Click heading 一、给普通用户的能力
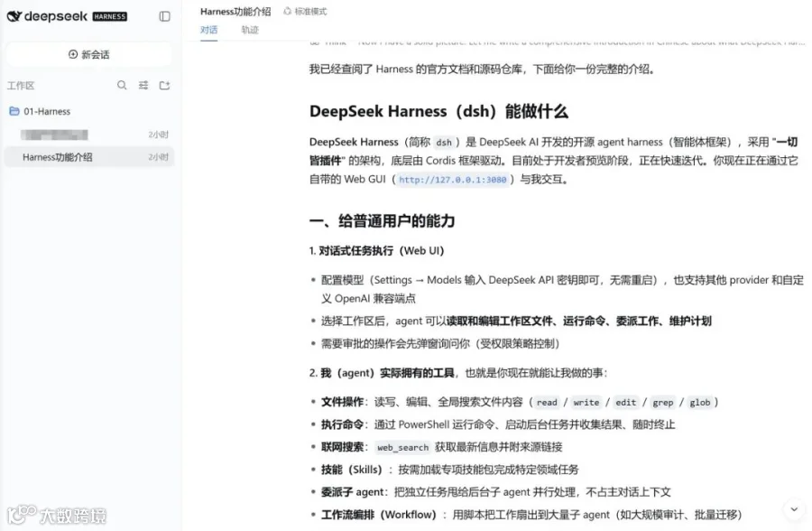This screenshot has height=531, width=812. [383, 221]
